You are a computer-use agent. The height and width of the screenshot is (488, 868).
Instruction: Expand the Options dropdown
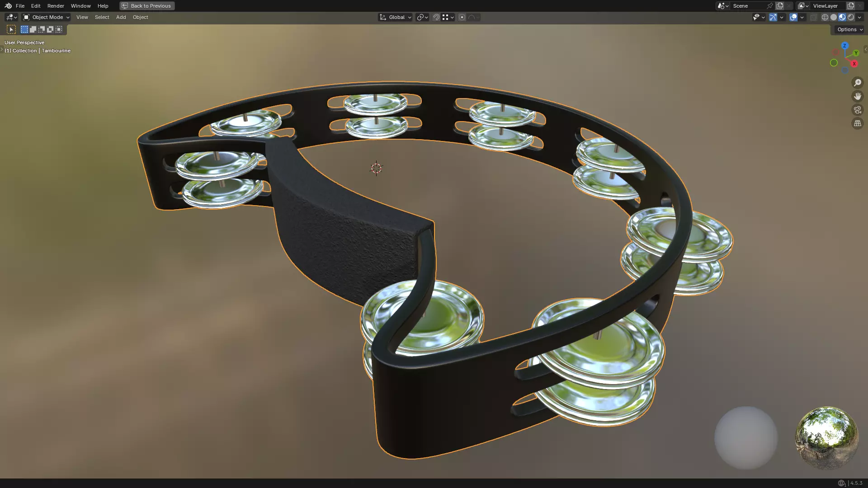click(x=849, y=29)
